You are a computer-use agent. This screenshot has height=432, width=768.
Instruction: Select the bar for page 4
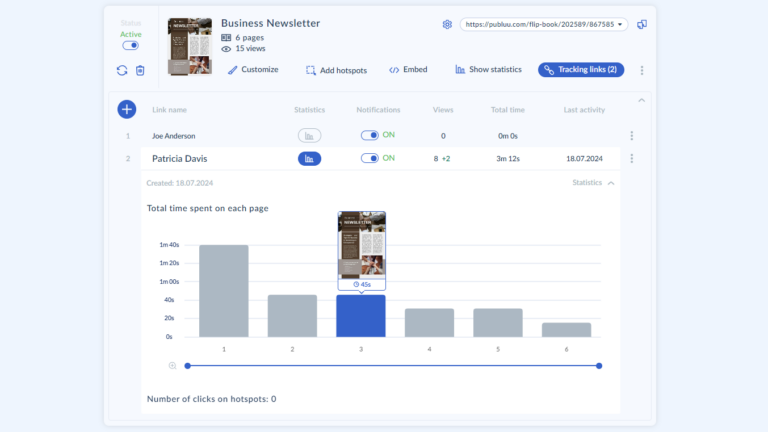point(430,323)
